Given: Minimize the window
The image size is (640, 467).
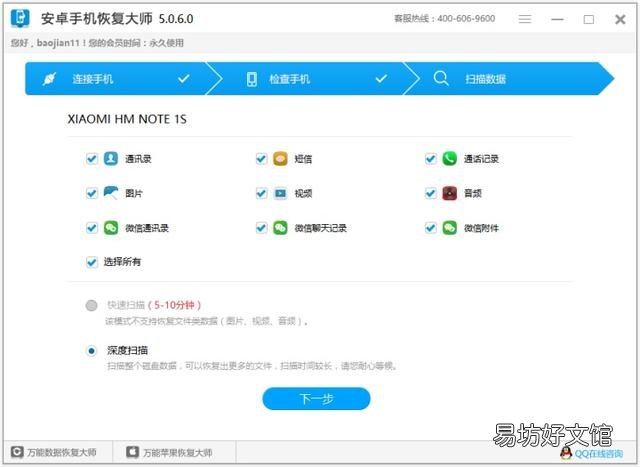Looking at the screenshot, I should click(x=557, y=19).
